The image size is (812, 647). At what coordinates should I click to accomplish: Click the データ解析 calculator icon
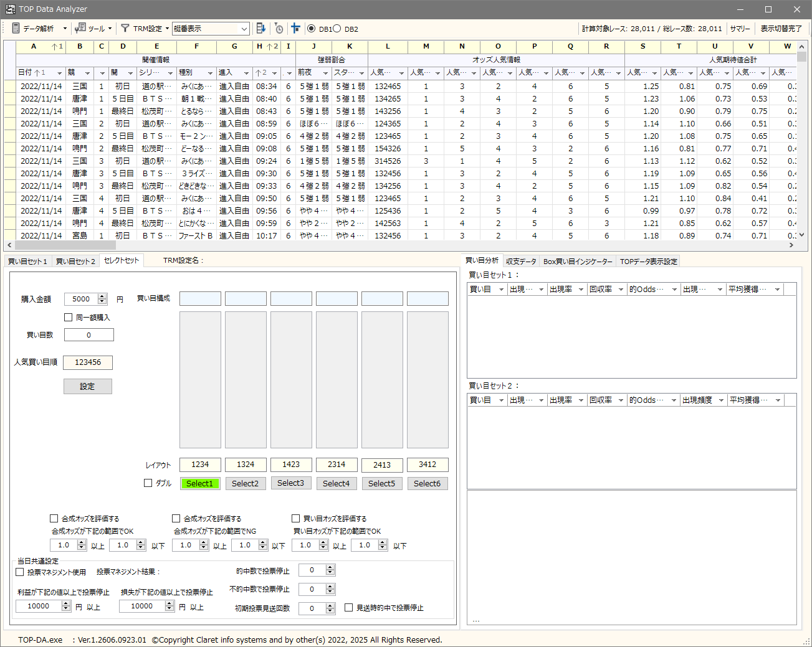pos(16,29)
